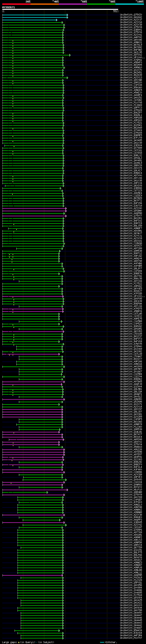This screenshot has width=146, height=644.
Task: Click hit label UniRef100_Q32904
Action: (131, 387)
